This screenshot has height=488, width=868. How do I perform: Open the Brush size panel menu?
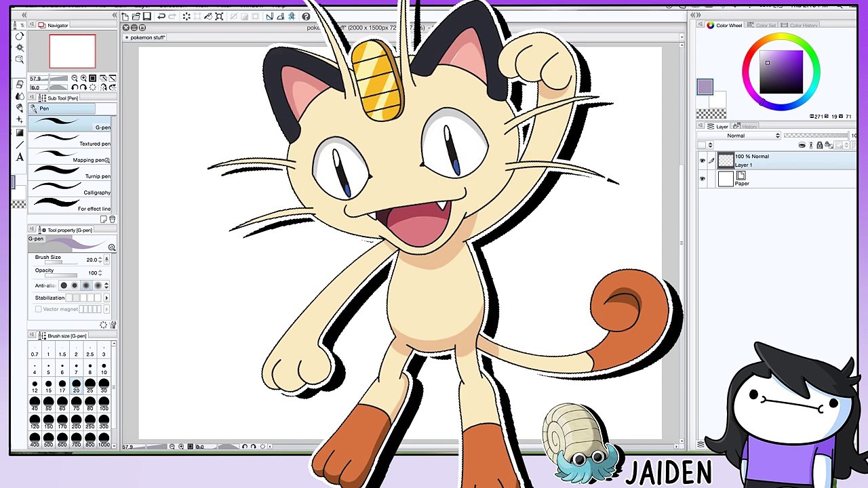coord(31,335)
